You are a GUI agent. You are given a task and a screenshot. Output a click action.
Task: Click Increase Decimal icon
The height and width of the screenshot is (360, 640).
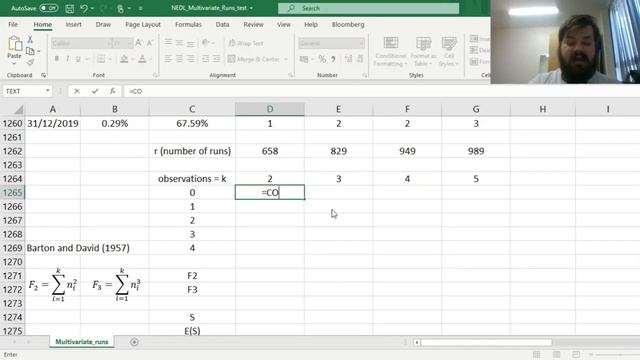point(348,59)
